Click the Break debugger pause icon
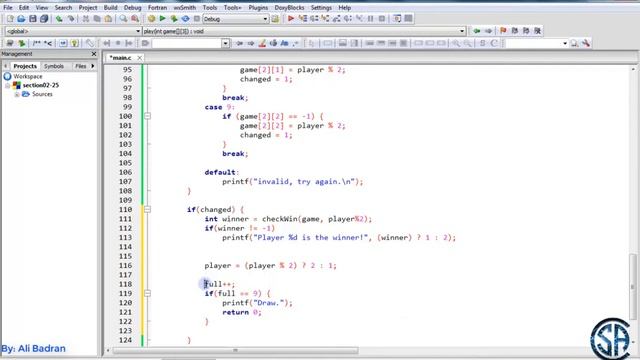640x360 pixels. pyautogui.click(x=371, y=19)
